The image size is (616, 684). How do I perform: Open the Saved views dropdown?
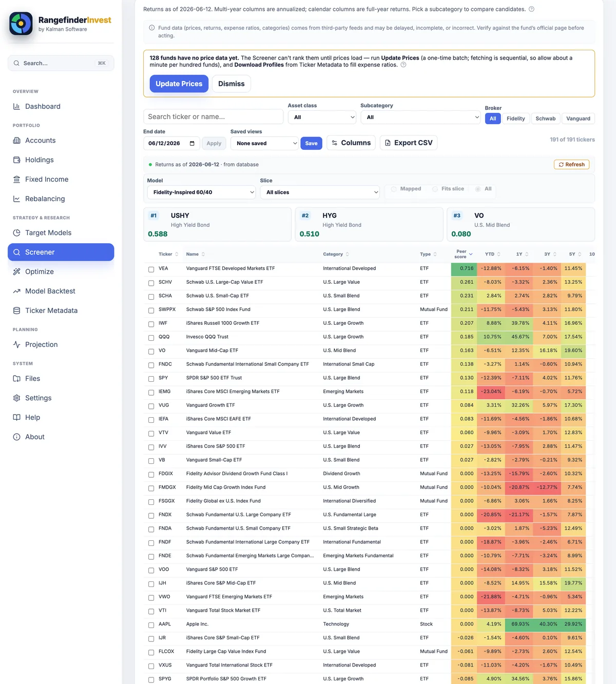[264, 143]
